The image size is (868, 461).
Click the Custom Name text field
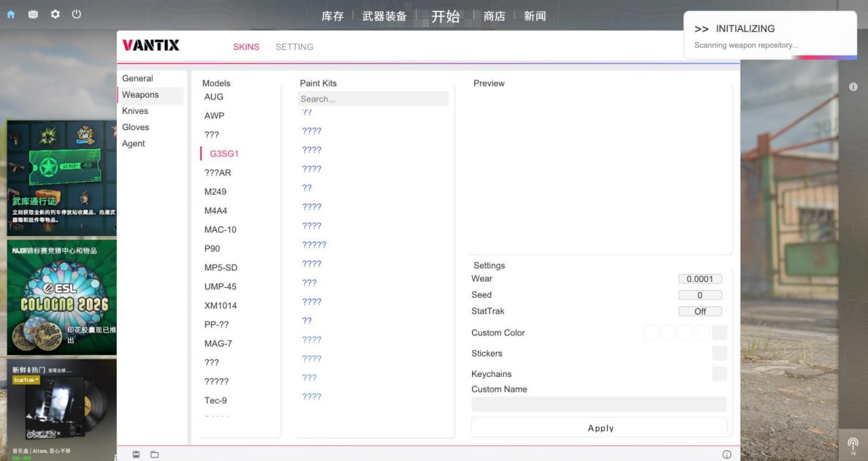599,404
